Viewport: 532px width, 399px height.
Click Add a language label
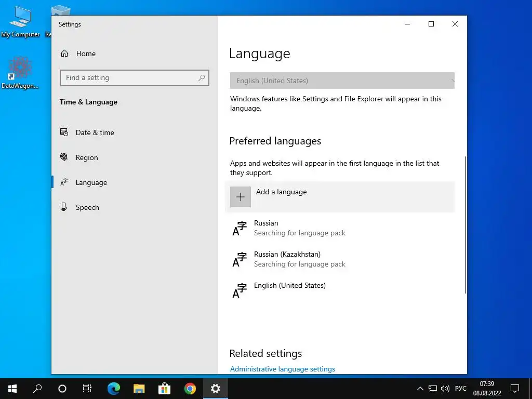tap(281, 192)
